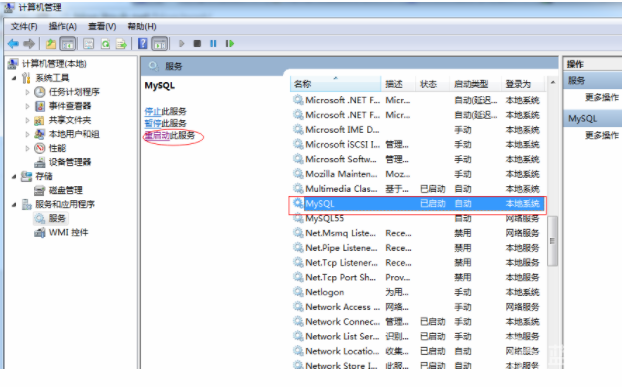
Task: Open the 操作(A) menu
Action: 63,27
